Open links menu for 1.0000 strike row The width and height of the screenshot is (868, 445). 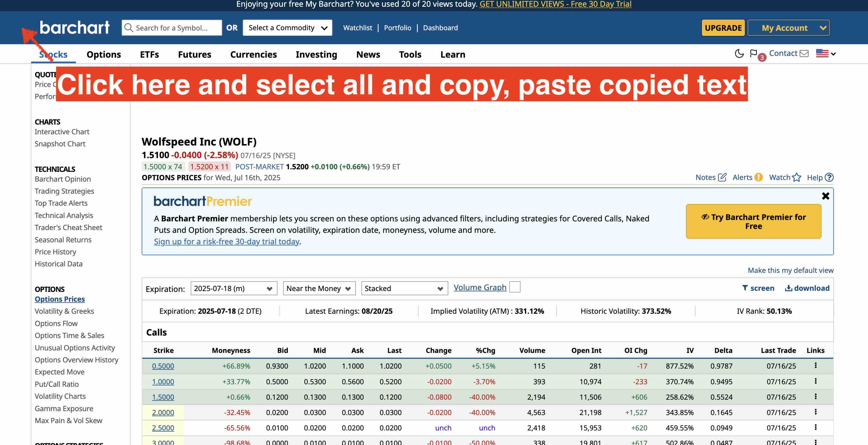815,381
